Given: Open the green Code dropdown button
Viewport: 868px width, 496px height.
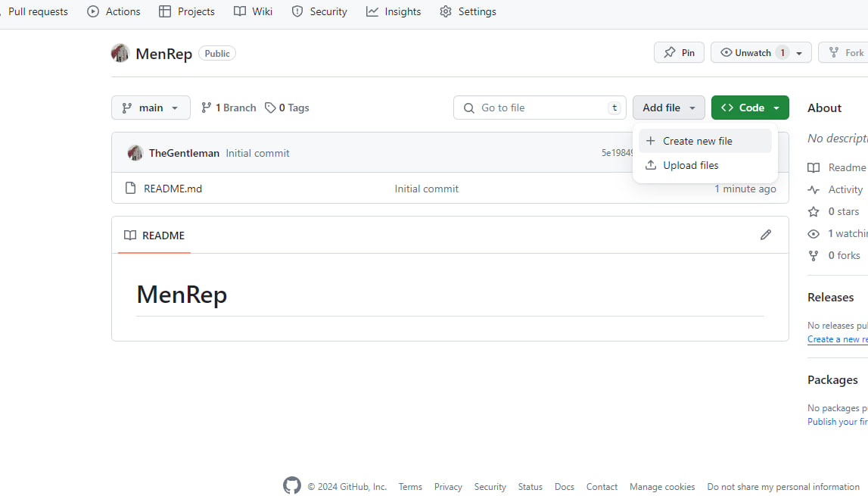Looking at the screenshot, I should click(x=750, y=108).
